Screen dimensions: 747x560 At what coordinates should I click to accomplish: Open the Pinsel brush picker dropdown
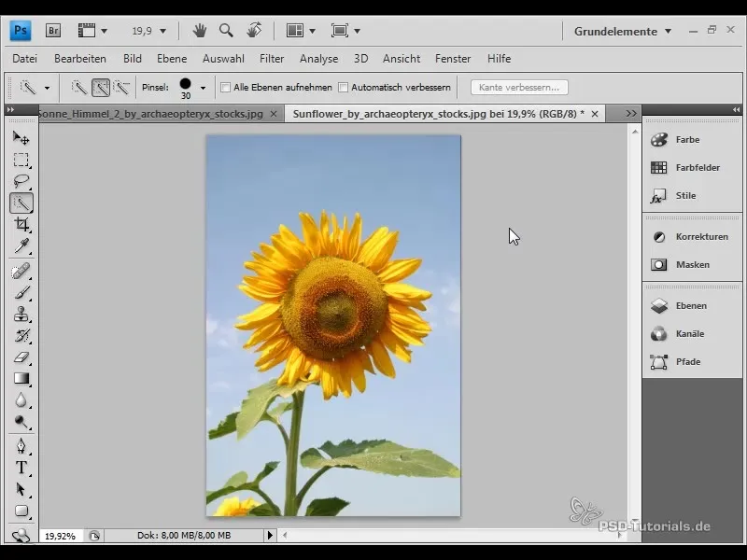pos(203,88)
